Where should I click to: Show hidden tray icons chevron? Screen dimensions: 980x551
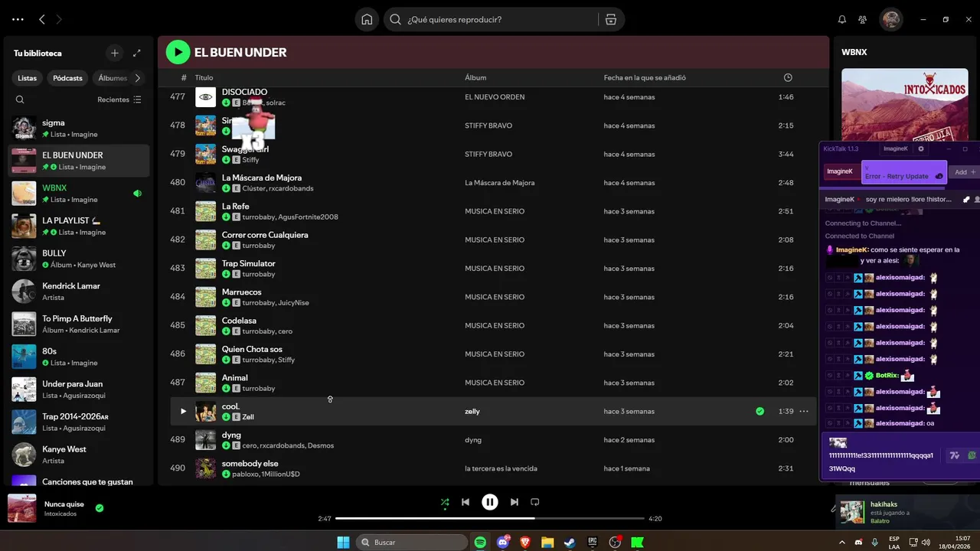point(842,542)
